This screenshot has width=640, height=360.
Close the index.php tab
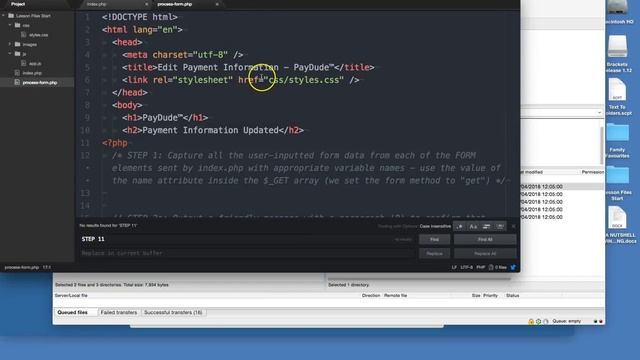point(147,4)
